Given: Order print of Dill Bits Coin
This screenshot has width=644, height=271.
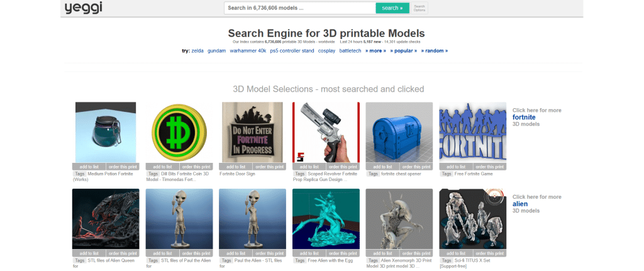Looking at the screenshot, I should (x=196, y=167).
